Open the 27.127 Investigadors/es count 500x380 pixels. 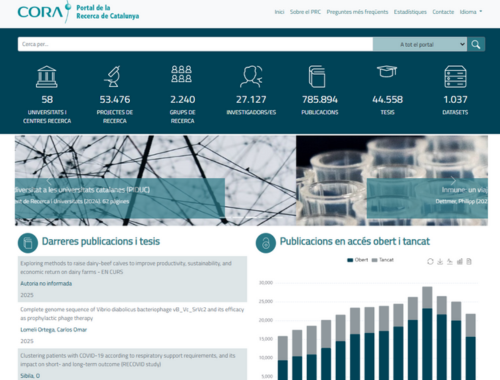coord(251,99)
